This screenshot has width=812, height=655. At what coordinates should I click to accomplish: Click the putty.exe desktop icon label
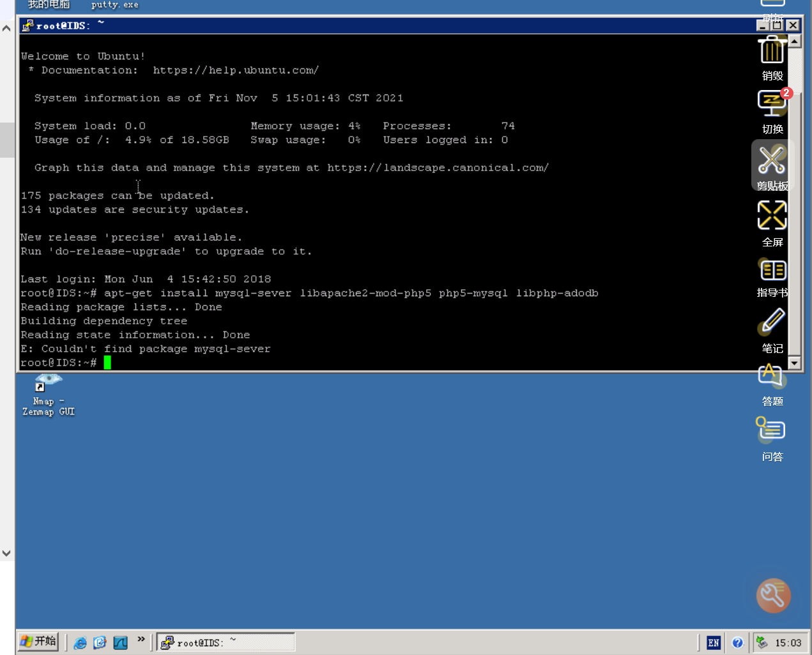point(115,4)
